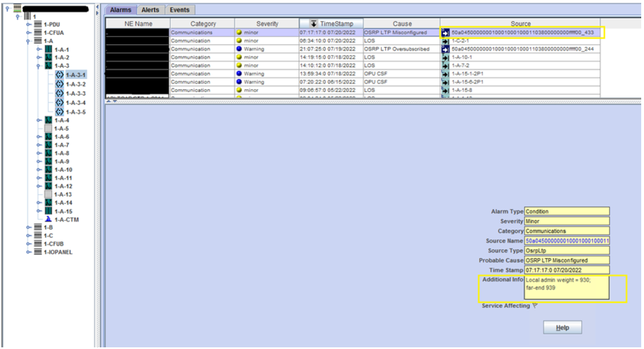Viewport: 644px width, 349px height.
Task: Select port icon of 1-A-3-1
Action: click(x=60, y=75)
